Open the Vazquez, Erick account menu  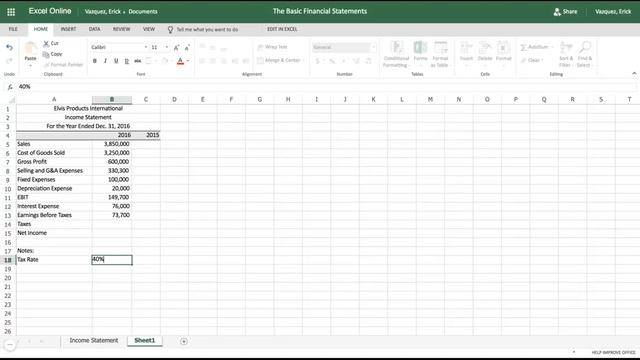point(613,11)
